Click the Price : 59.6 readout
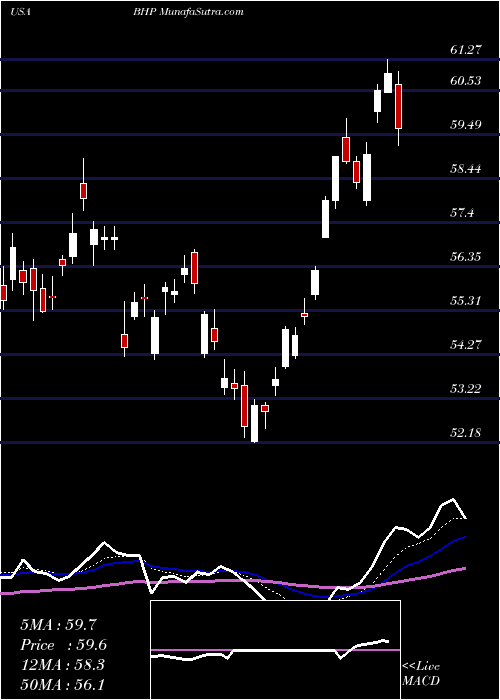Viewport: 500px width, 700px height. [63, 645]
